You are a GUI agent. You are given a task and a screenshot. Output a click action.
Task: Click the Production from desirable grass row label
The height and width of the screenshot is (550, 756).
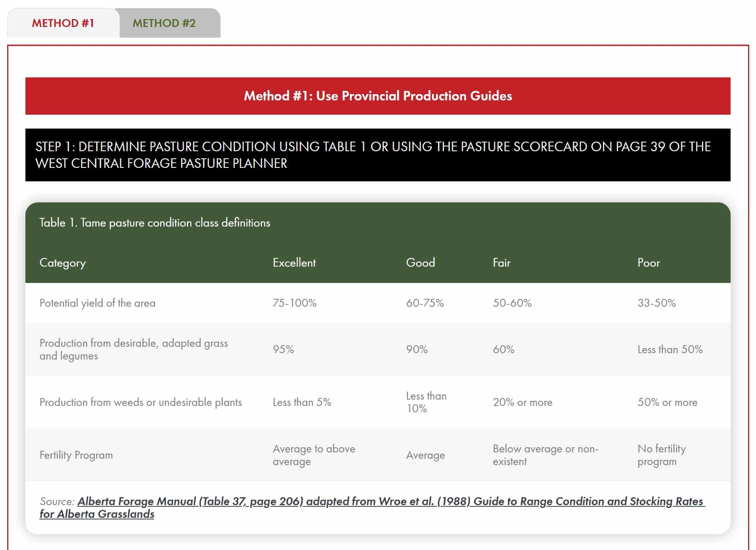point(134,350)
